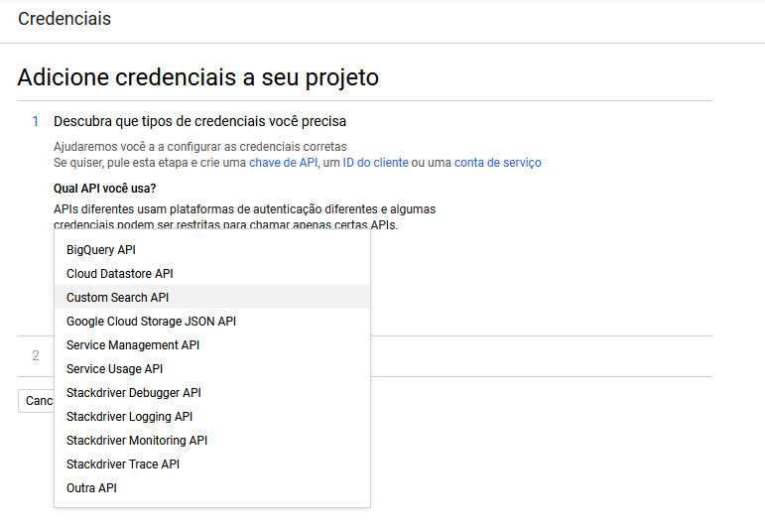Follow the ID do cliente link
765x532 pixels.
pyautogui.click(x=375, y=163)
